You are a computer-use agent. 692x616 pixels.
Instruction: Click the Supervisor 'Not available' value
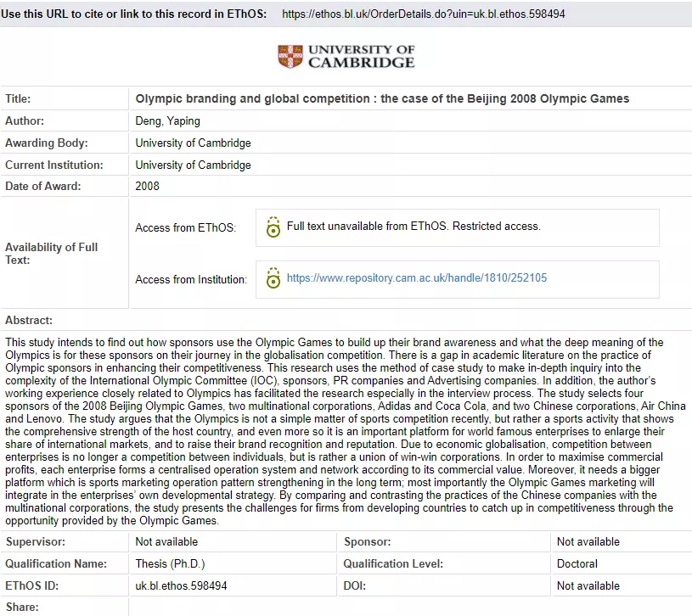(x=166, y=542)
